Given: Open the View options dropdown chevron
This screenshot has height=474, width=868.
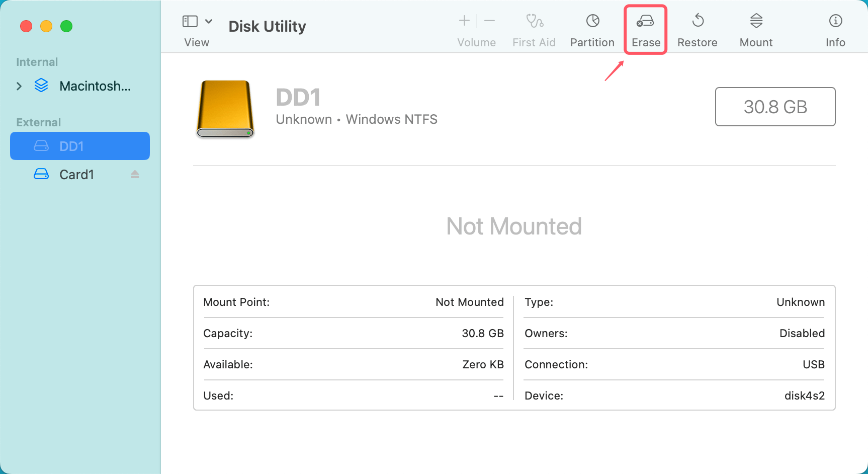Looking at the screenshot, I should (210, 21).
